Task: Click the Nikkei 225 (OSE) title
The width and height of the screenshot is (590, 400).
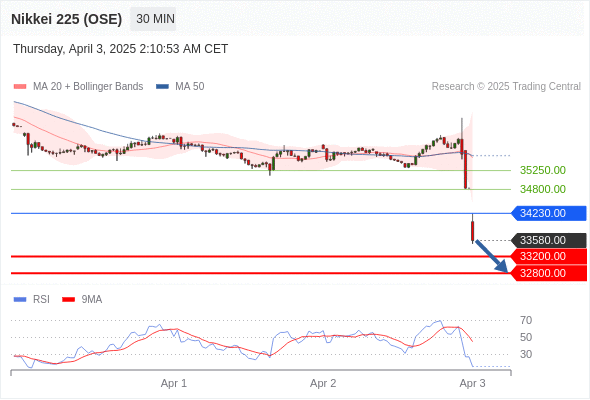Action: (67, 19)
